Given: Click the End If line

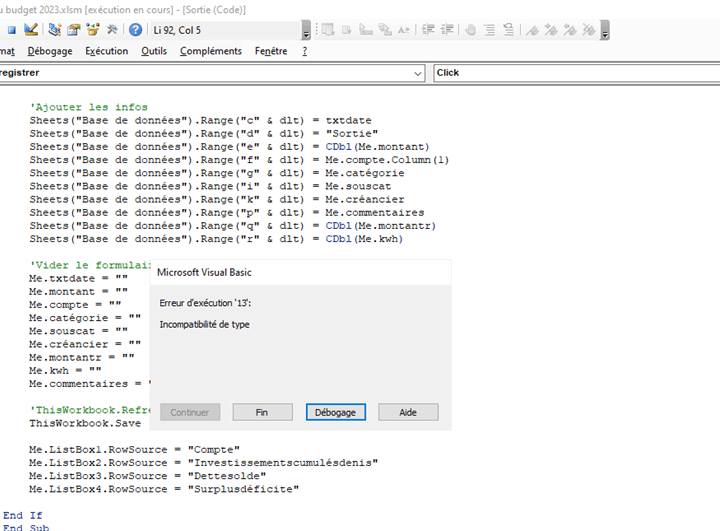Looking at the screenshot, I should [22, 515].
